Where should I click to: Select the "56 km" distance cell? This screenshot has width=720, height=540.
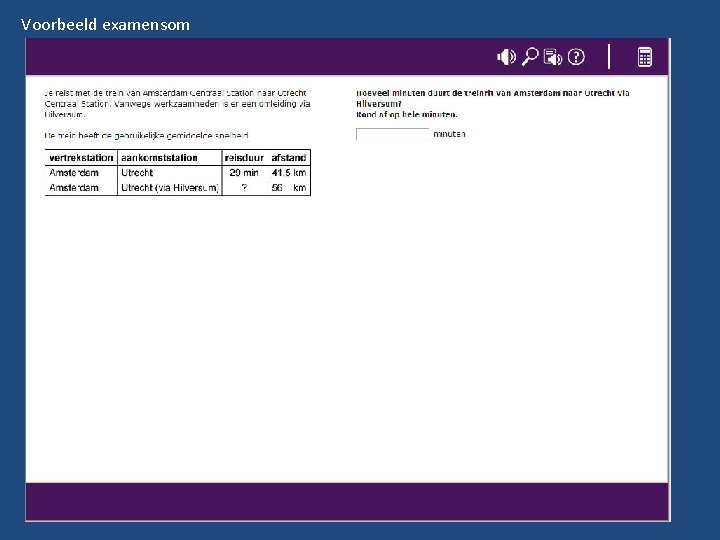[x=288, y=187]
